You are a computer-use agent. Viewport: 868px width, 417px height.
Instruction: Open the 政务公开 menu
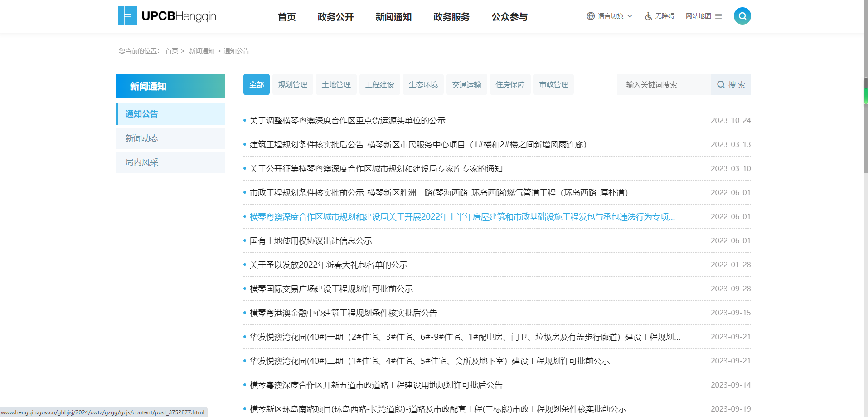335,17
